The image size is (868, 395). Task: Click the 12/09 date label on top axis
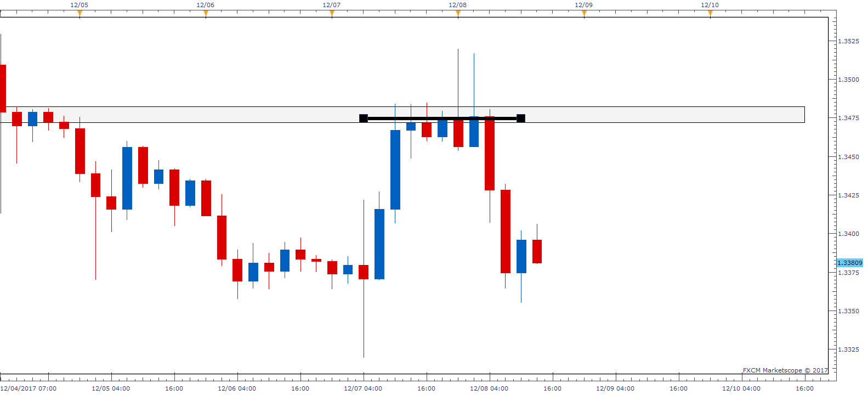point(584,5)
